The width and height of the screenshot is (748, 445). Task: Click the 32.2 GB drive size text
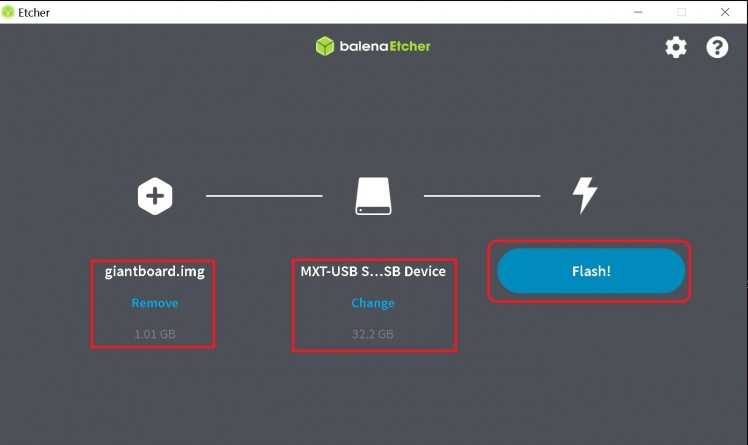[373, 334]
